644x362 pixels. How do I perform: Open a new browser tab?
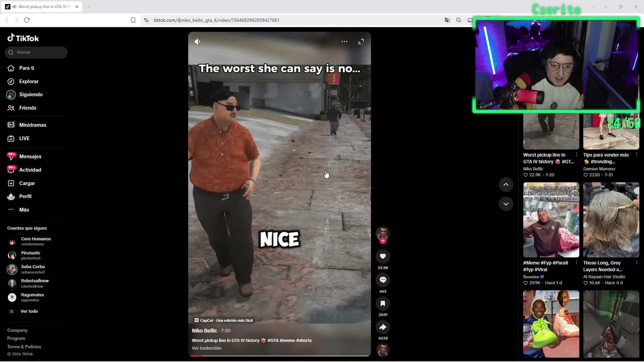[x=89, y=7]
